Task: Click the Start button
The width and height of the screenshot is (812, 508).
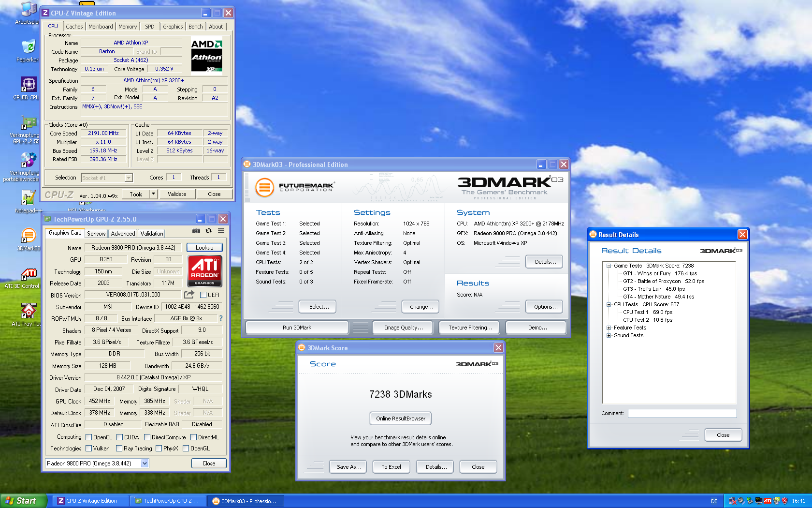Action: click(x=23, y=501)
